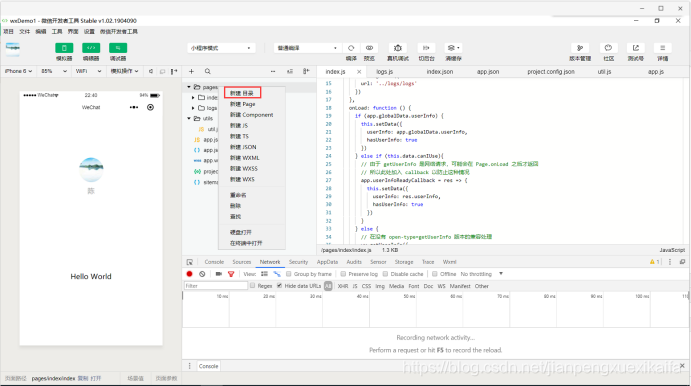691x386 pixels.
Task: Click the collapse-all icon in file tree toolbar
Action: point(290,71)
